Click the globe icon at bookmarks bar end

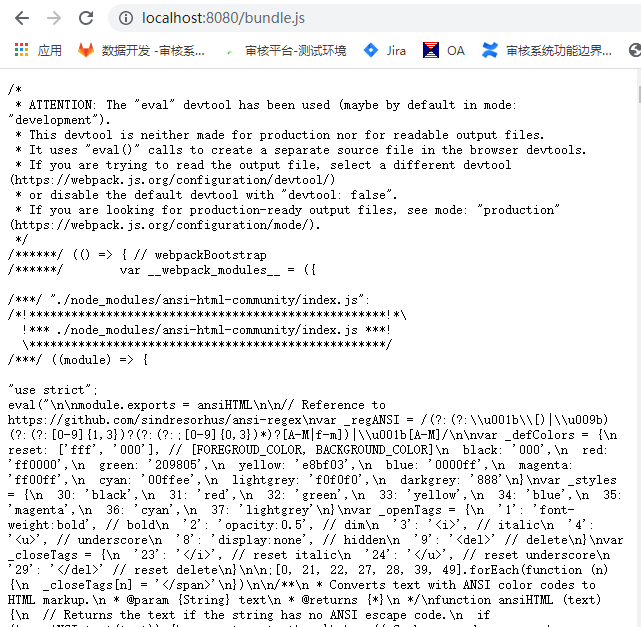coord(634,50)
